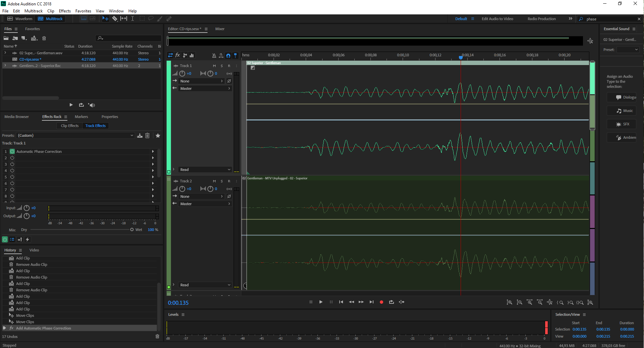
Task: Click the Zoom In Amplitude icon
Action: click(x=509, y=302)
